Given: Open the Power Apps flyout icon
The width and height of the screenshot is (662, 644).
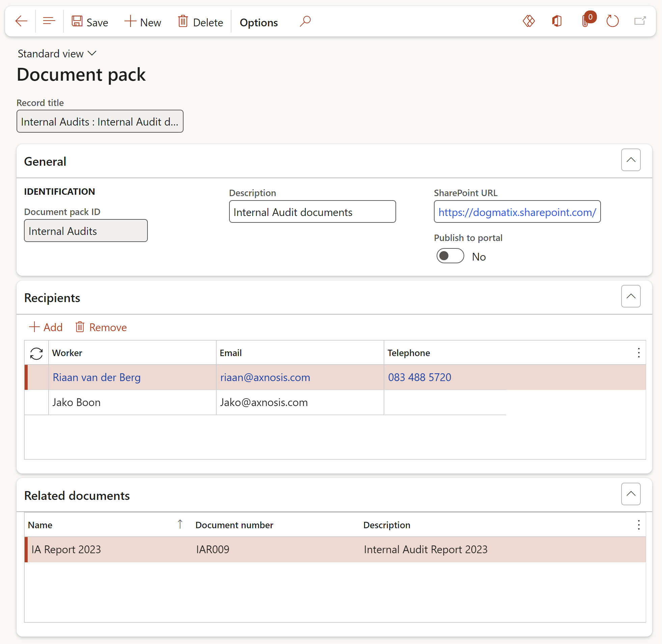Looking at the screenshot, I should click(x=528, y=21).
